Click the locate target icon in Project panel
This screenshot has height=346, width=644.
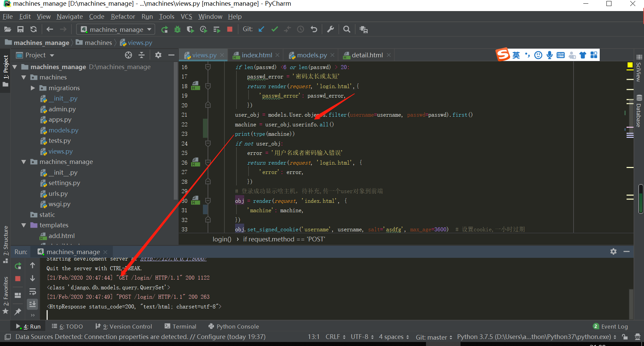(128, 55)
